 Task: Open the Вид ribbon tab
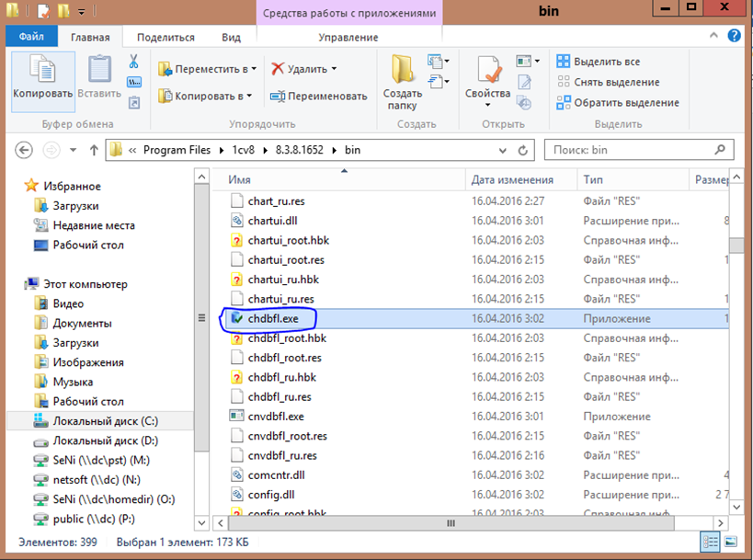click(x=231, y=38)
